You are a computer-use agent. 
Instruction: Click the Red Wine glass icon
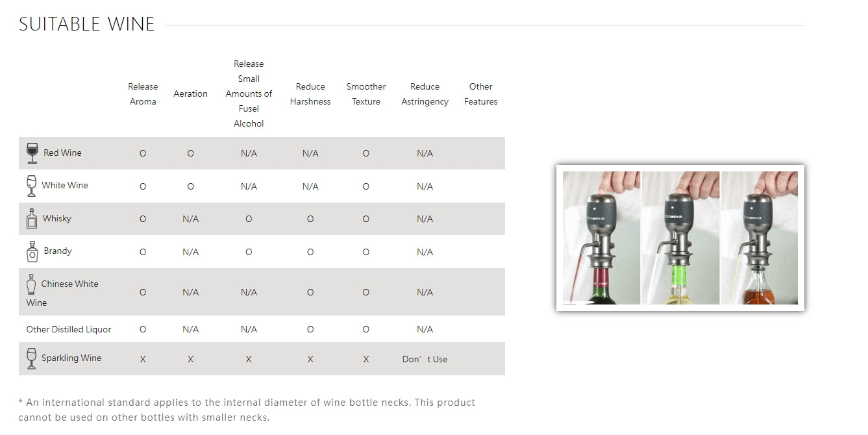tap(32, 153)
